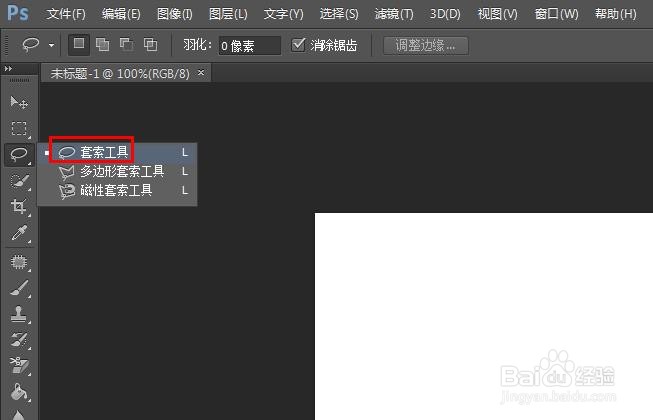The image size is (653, 420).
Task: Choose New selection mode icon
Action: pos(79,44)
